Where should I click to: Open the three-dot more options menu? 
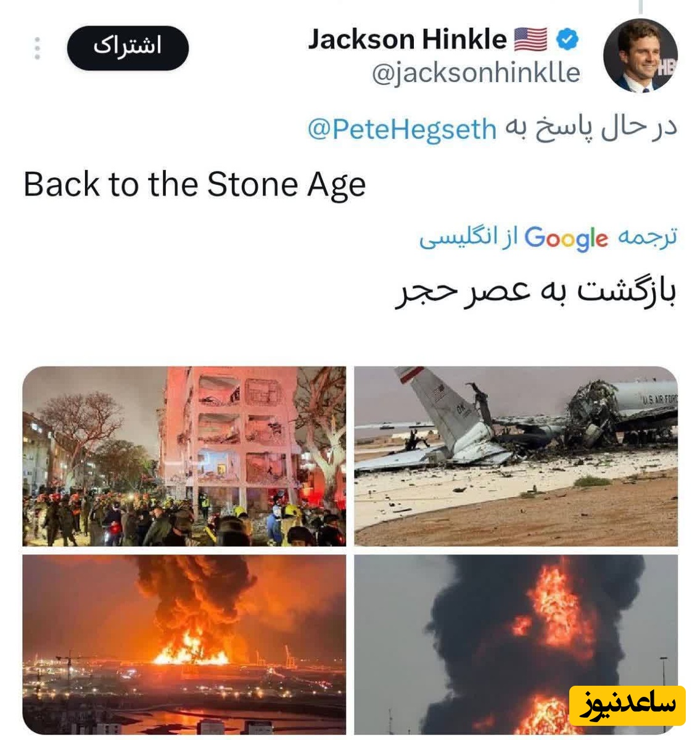click(38, 48)
